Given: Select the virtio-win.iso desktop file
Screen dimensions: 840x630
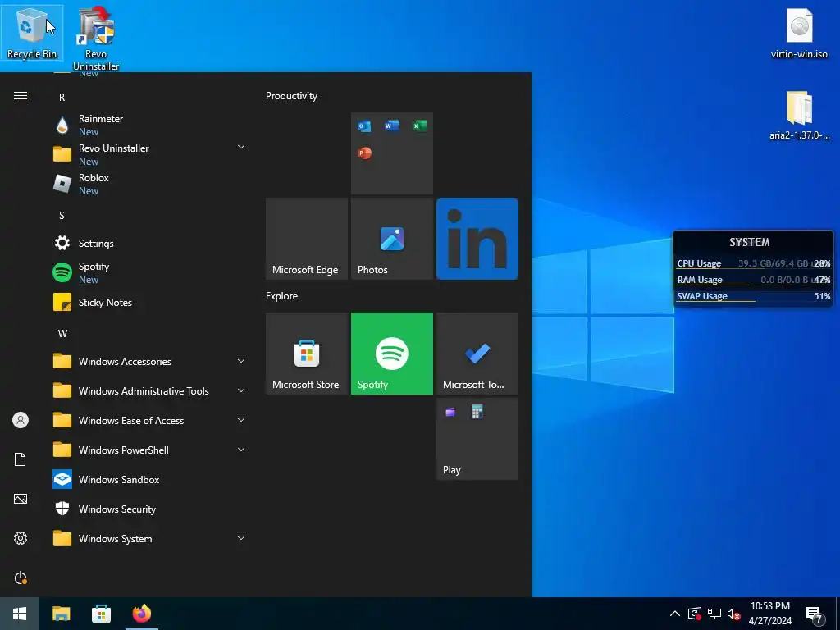Looking at the screenshot, I should coord(799,33).
